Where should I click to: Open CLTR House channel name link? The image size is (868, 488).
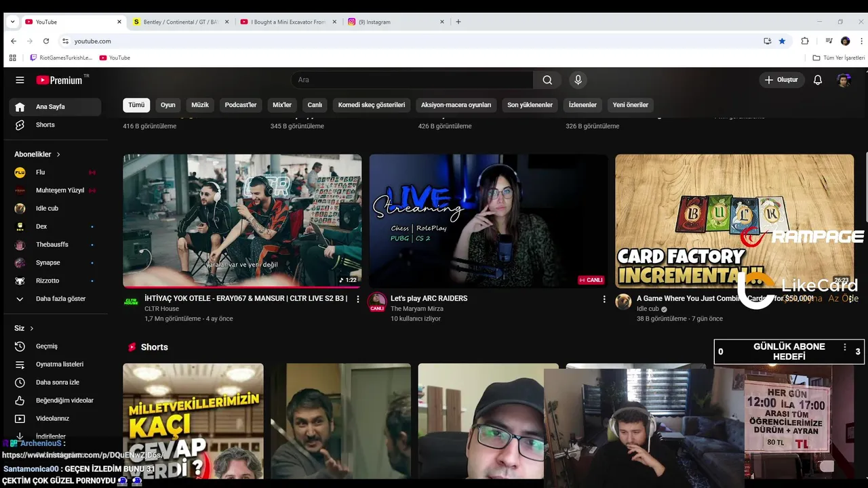pos(161,308)
